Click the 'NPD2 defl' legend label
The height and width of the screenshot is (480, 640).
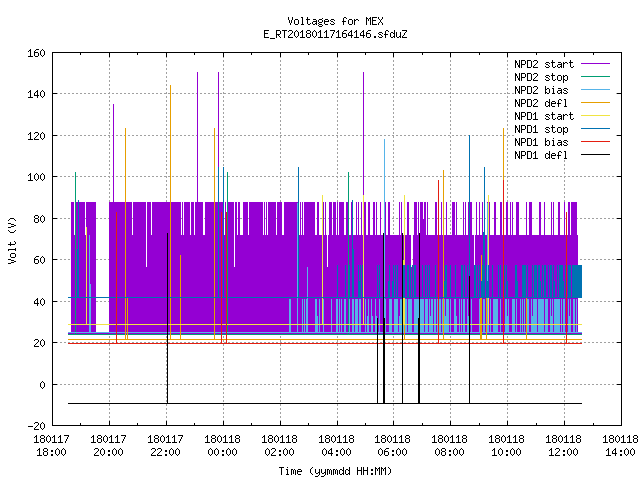pyautogui.click(x=541, y=103)
